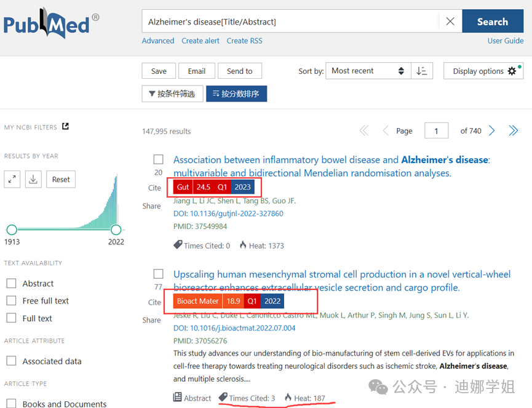The width and height of the screenshot is (532, 408).
Task: Click the Email button
Action: coord(197,71)
